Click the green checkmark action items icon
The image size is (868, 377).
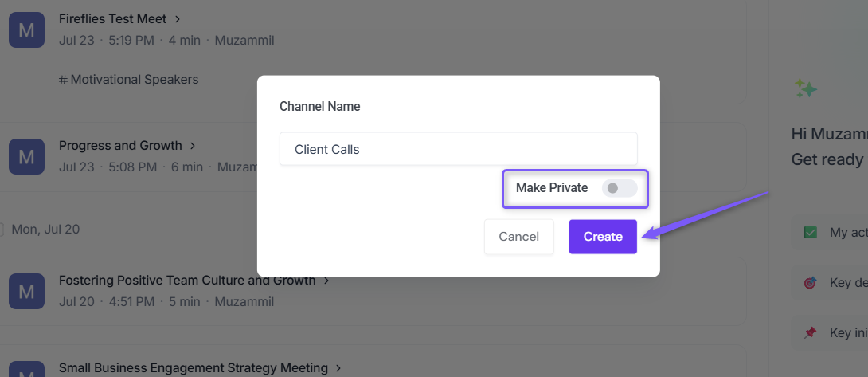point(810,232)
